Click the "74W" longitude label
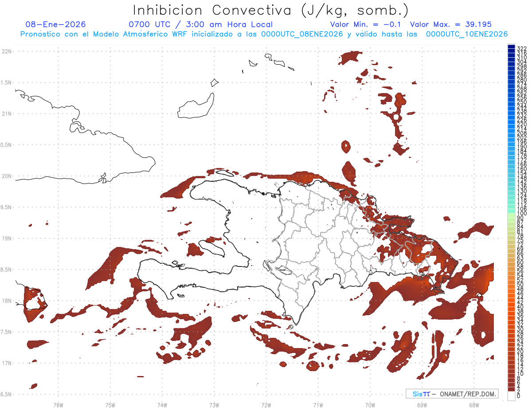 point(162,405)
